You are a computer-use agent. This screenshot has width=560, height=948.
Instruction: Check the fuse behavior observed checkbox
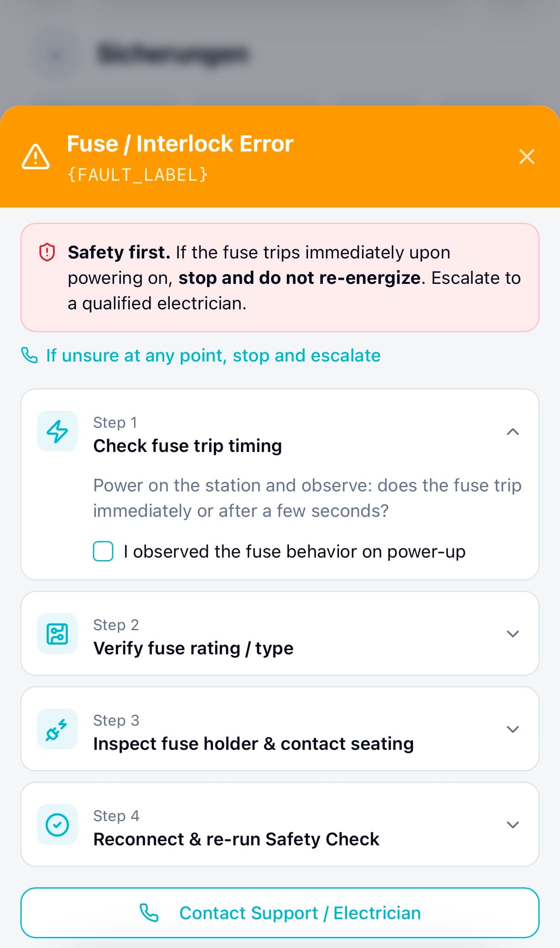103,551
